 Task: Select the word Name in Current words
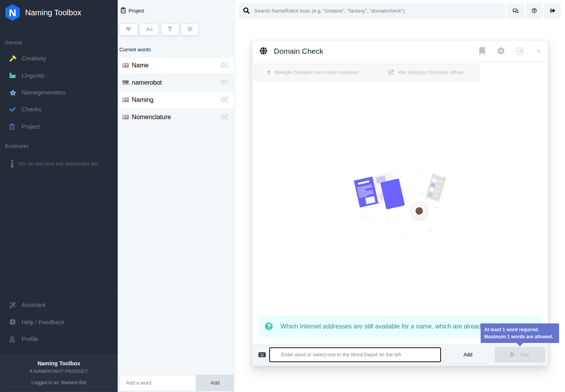176,65
